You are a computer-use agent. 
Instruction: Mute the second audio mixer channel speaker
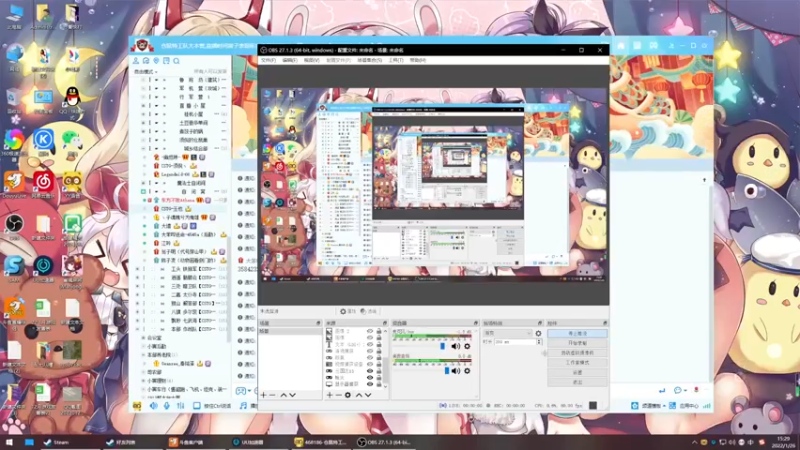[456, 371]
